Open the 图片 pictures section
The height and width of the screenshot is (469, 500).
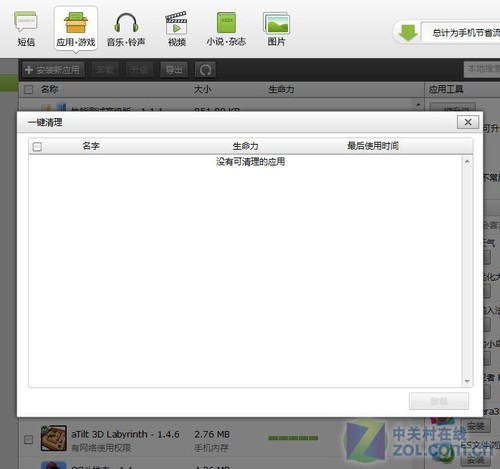(x=276, y=29)
